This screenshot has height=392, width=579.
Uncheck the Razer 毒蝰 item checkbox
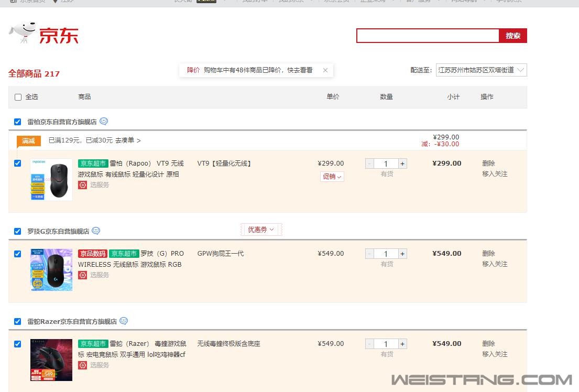coord(17,344)
